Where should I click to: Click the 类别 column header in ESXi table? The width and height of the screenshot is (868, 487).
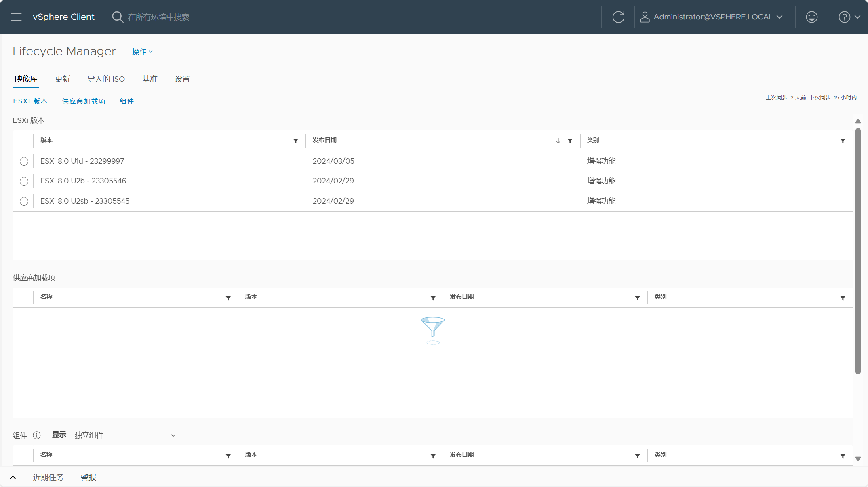(593, 140)
